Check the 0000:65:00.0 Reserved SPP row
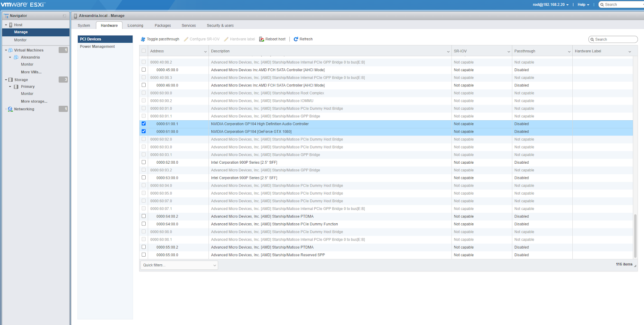This screenshot has width=644, height=325. click(144, 255)
